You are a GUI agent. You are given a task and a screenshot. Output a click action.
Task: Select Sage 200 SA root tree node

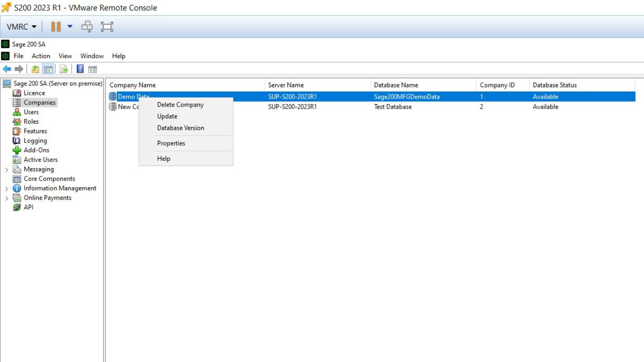click(58, 83)
